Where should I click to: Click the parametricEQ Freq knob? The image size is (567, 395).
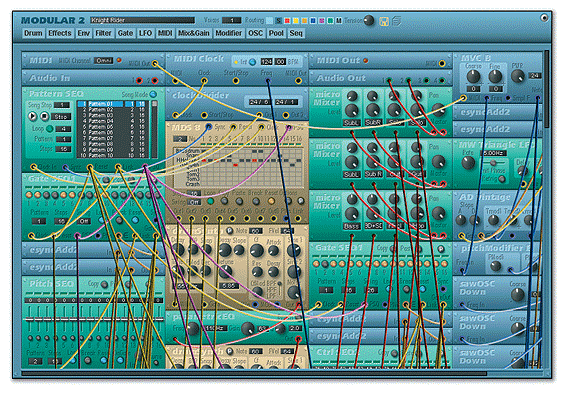(x=192, y=328)
